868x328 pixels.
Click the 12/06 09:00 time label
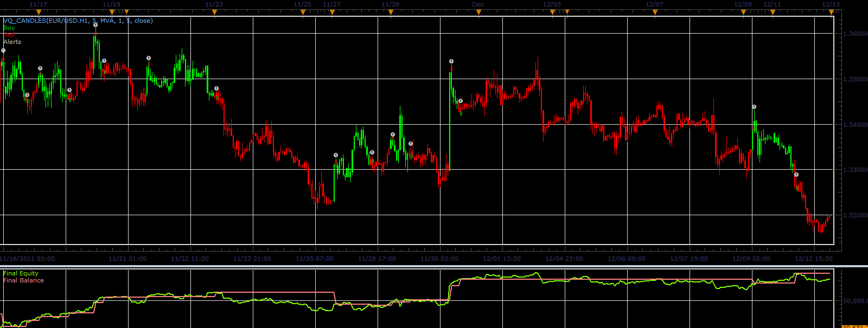click(627, 259)
